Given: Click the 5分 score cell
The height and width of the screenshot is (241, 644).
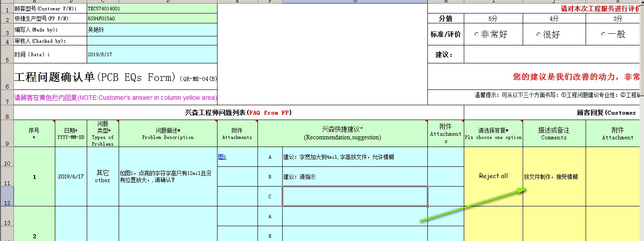Looking at the screenshot, I should pos(493,18).
